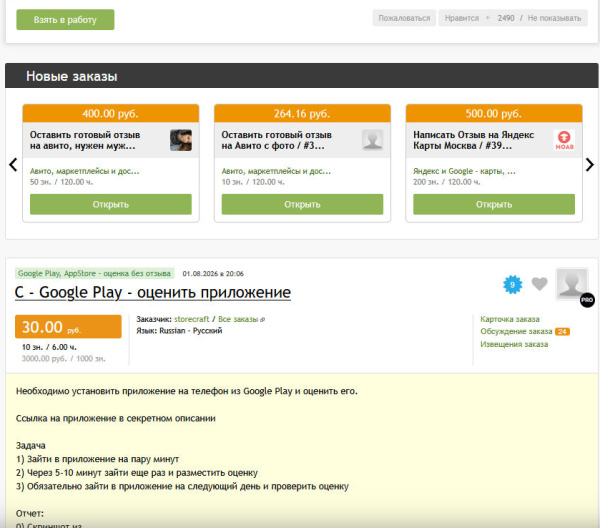Open Карточка заказа link
The width and height of the screenshot is (600, 528).
pyautogui.click(x=510, y=319)
